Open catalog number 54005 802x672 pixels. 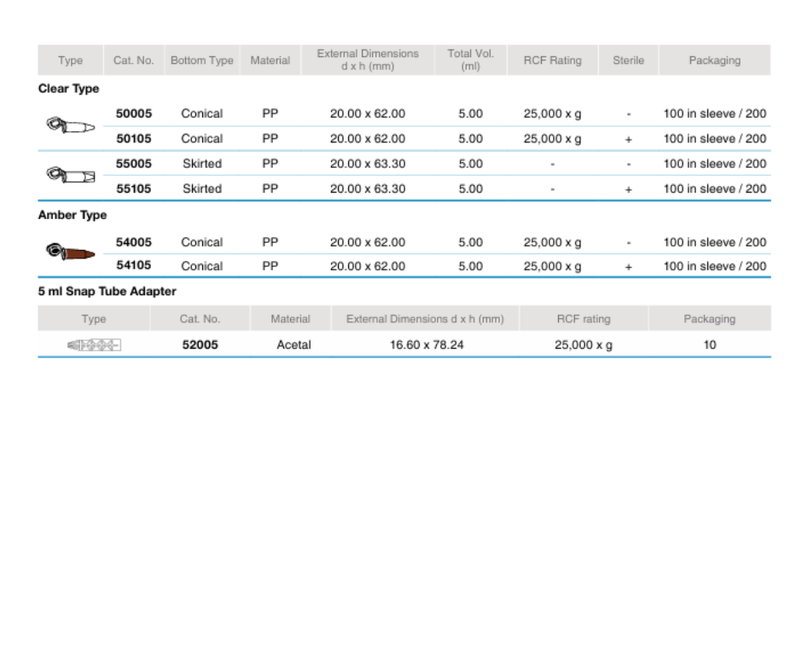(x=134, y=242)
